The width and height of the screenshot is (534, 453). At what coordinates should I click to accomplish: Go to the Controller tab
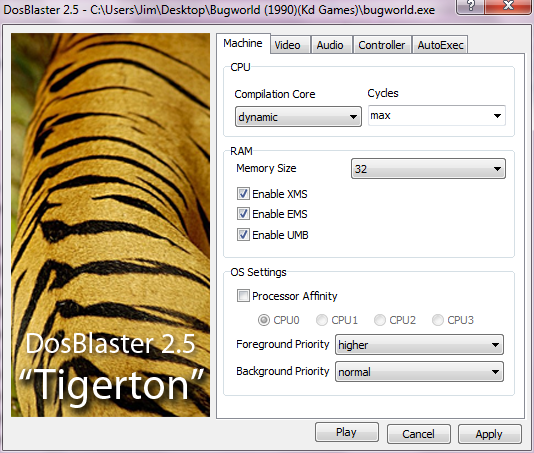pyautogui.click(x=382, y=45)
